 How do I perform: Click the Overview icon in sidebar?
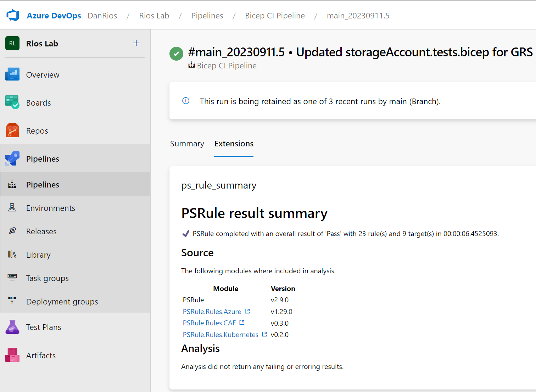coord(12,74)
